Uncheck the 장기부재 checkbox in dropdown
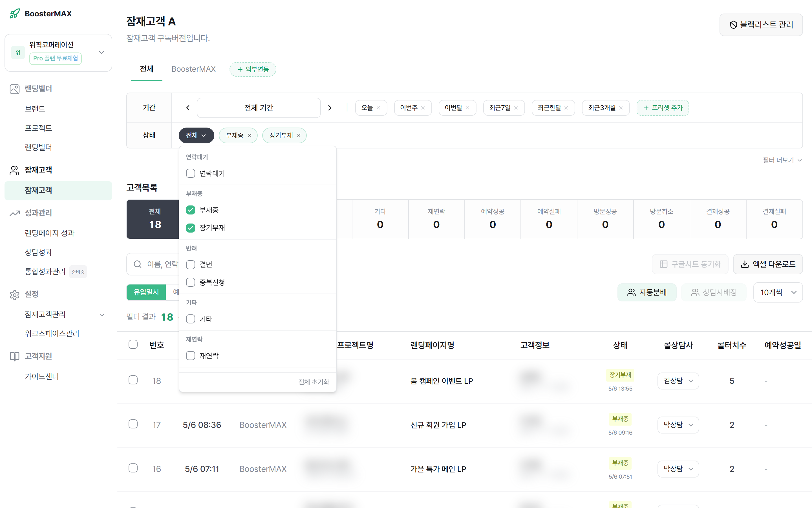The width and height of the screenshot is (812, 508). [191, 228]
